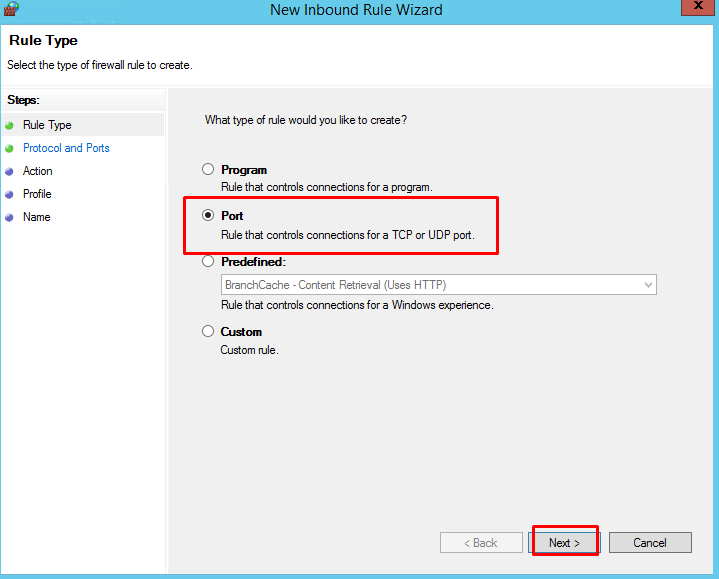
Task: Click the firewall wizard title bar icon
Action: (11, 9)
